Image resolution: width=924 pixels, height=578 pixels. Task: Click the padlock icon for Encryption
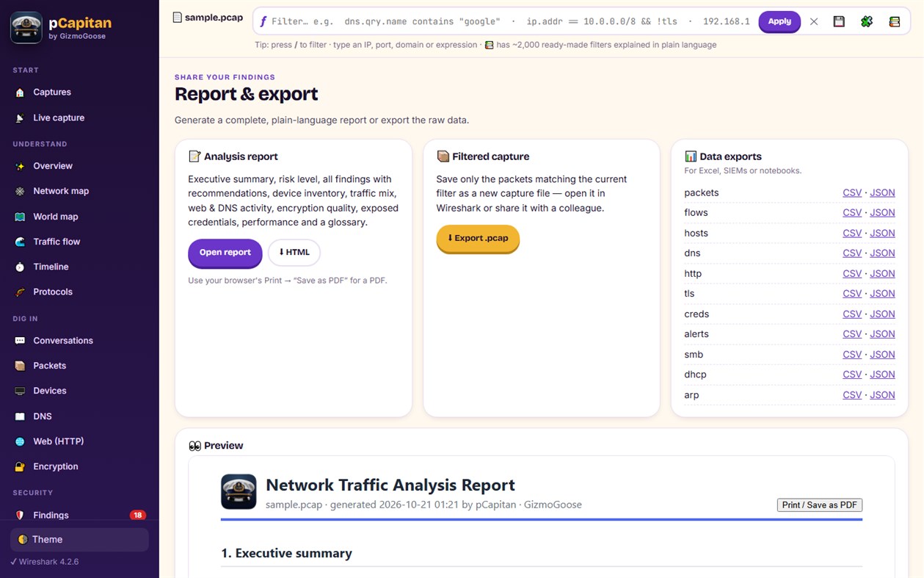[20, 466]
